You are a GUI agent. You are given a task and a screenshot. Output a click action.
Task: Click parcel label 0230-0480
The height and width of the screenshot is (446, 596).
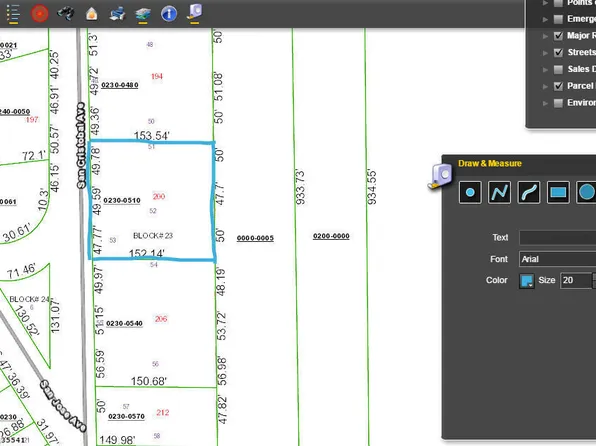coord(119,85)
